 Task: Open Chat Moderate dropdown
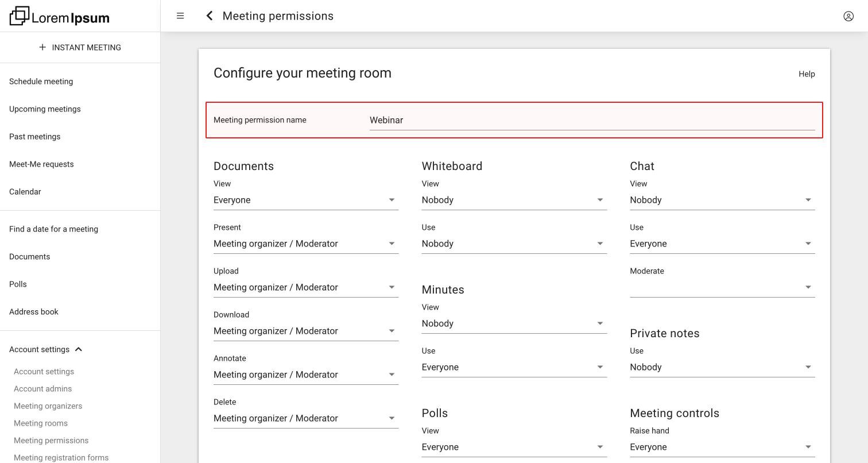click(722, 287)
